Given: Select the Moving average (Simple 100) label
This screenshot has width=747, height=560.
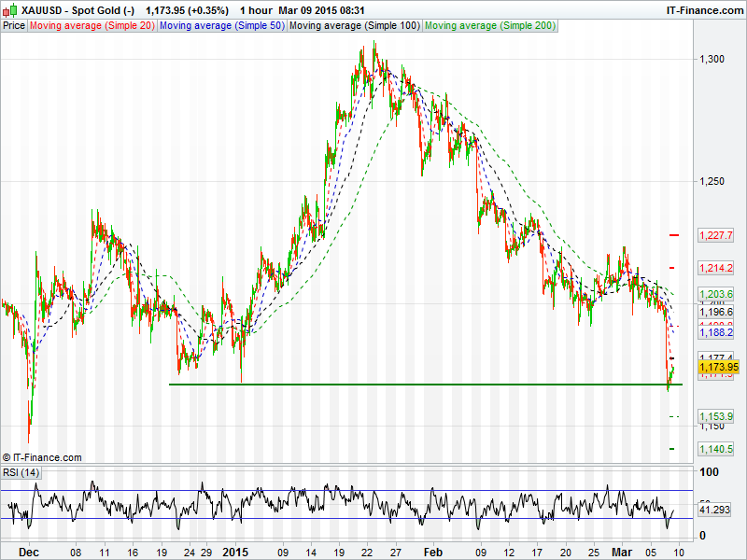Looking at the screenshot, I should click(354, 25).
